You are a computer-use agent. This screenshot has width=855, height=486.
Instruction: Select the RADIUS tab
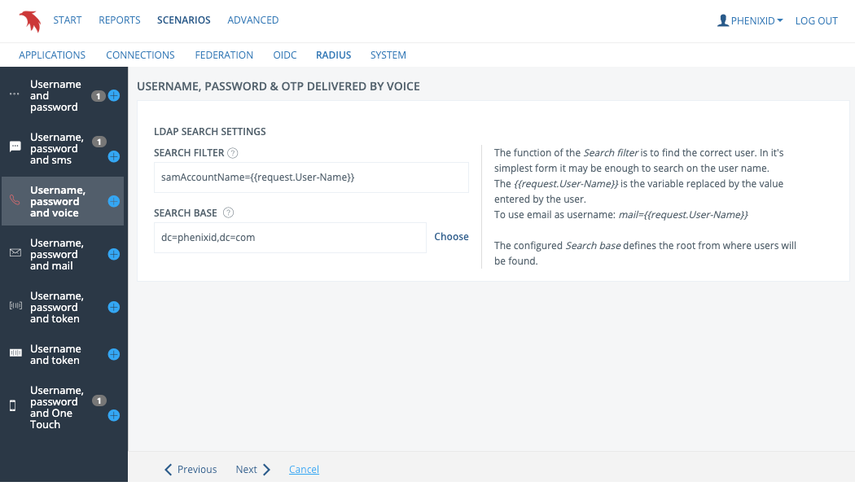[334, 55]
